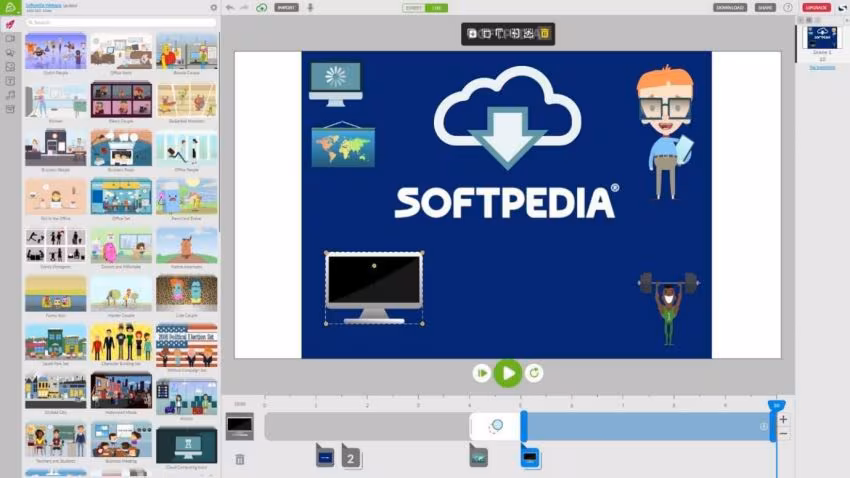
Task: Click the timeline zoom out minus
Action: 783,434
